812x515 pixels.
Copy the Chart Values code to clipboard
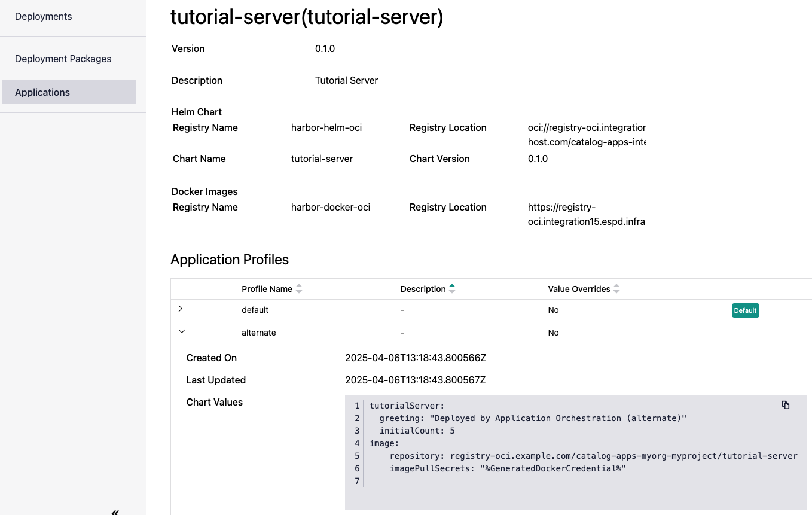[785, 405]
